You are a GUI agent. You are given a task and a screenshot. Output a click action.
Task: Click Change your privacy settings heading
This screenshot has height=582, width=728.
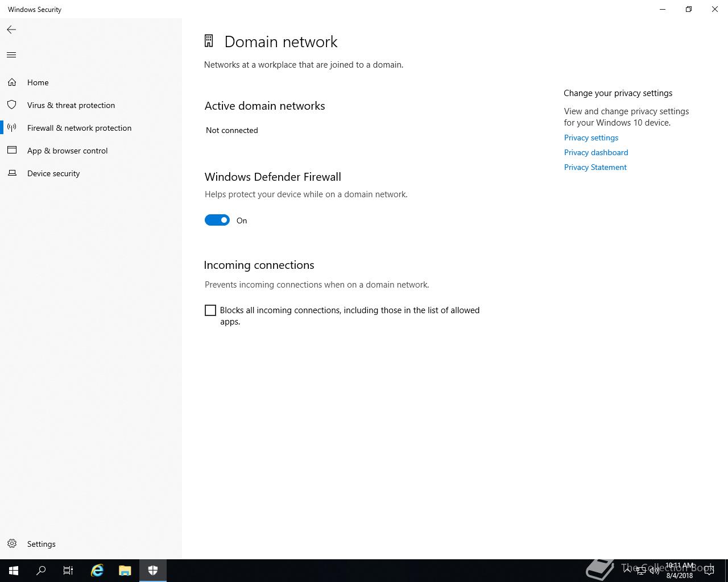(618, 93)
